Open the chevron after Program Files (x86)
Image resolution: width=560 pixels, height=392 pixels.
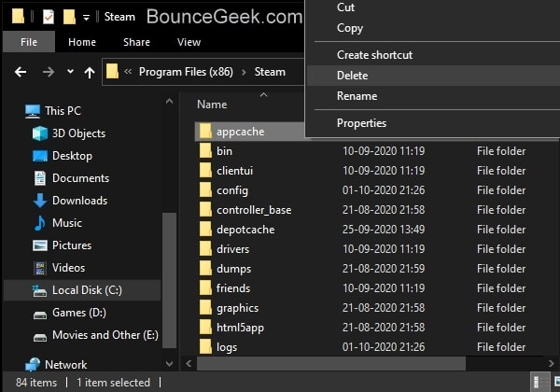click(244, 72)
